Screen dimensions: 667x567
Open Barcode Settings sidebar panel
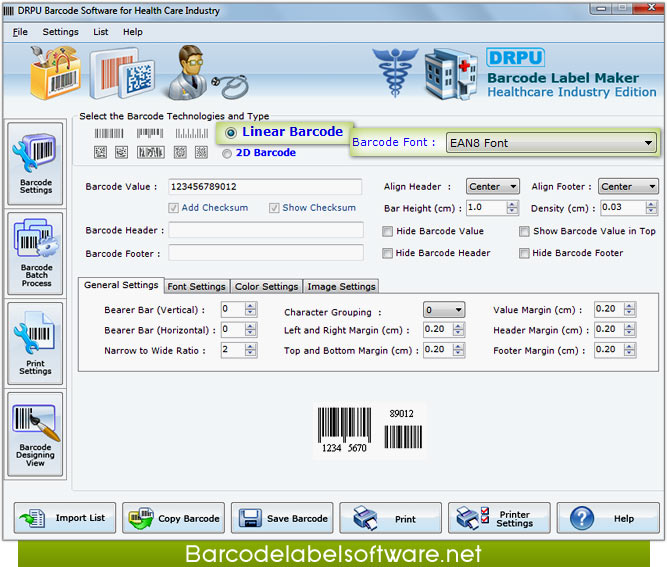[35, 164]
